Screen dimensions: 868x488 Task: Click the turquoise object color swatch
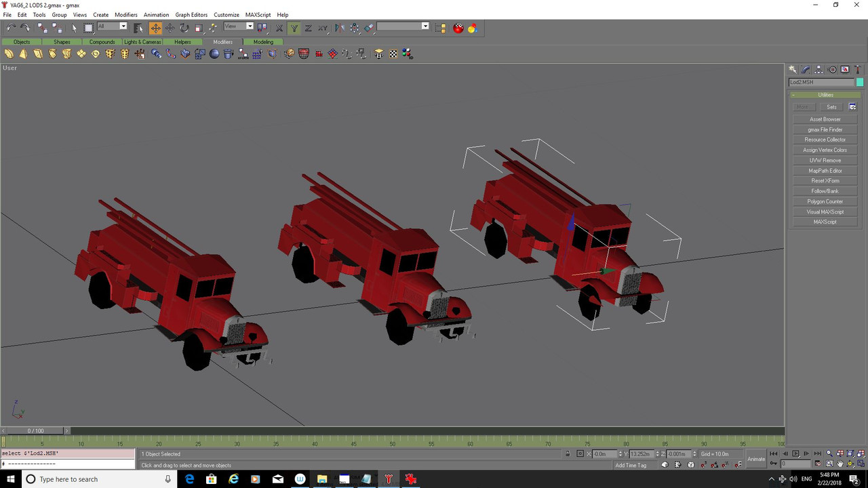click(x=860, y=82)
